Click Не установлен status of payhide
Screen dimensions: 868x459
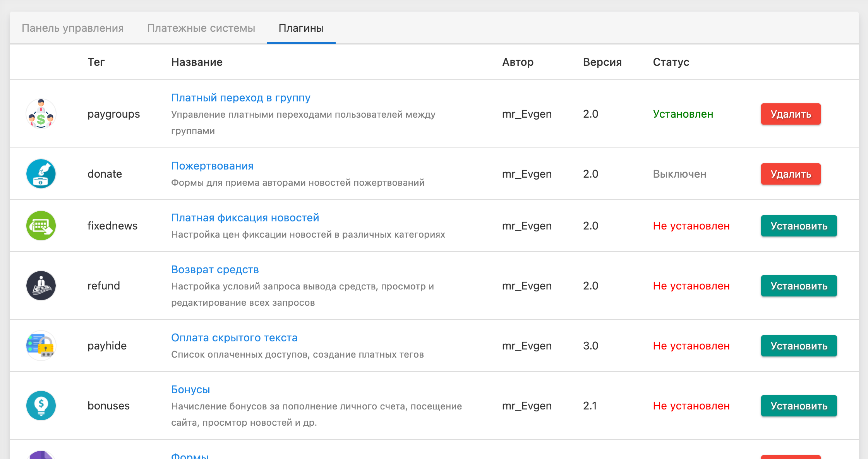pos(691,346)
